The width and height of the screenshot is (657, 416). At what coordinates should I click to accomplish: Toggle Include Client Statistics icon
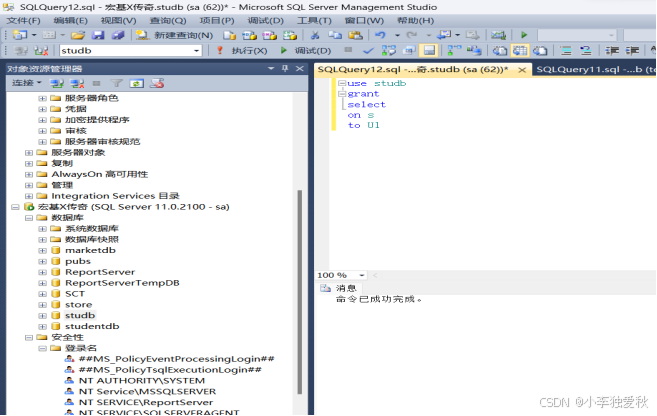tap(474, 51)
